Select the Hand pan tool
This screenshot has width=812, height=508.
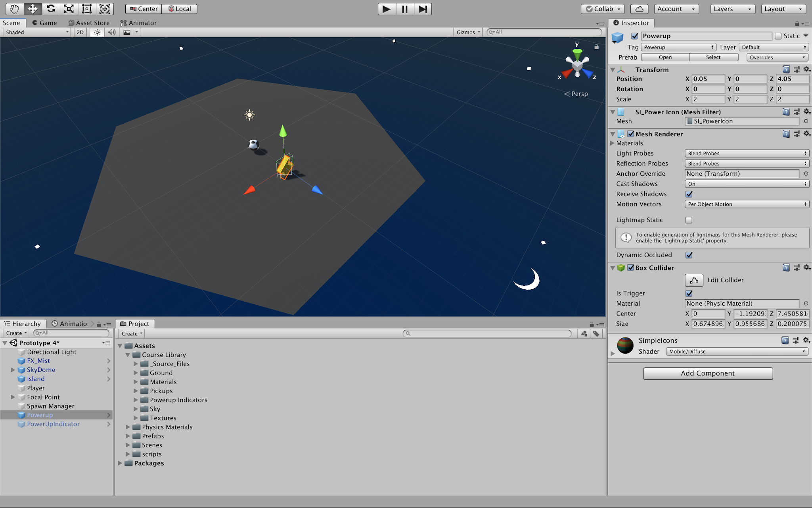click(14, 8)
